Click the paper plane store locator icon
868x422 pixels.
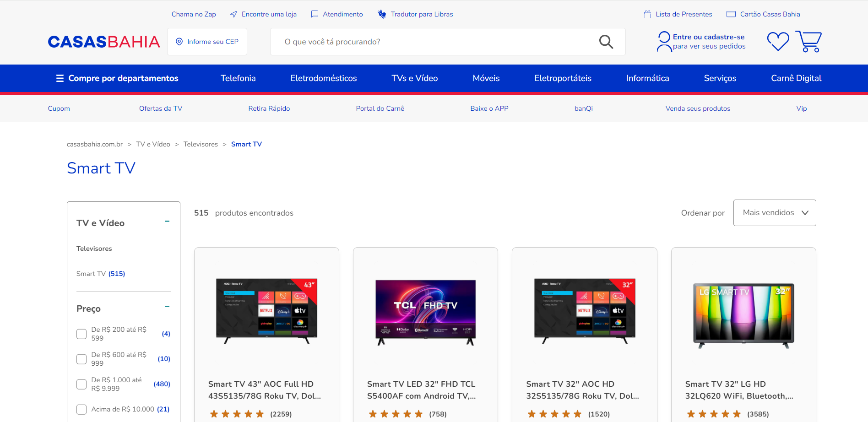pos(233,14)
